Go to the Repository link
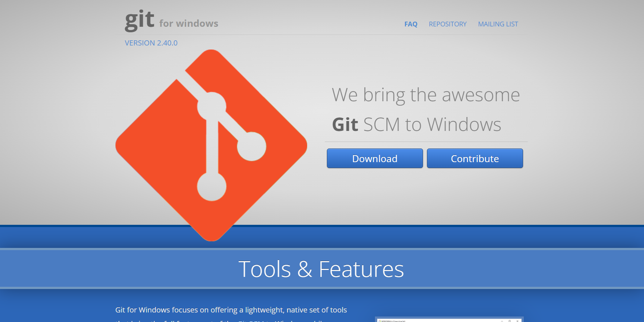Viewport: 644px width, 322px height. point(448,24)
